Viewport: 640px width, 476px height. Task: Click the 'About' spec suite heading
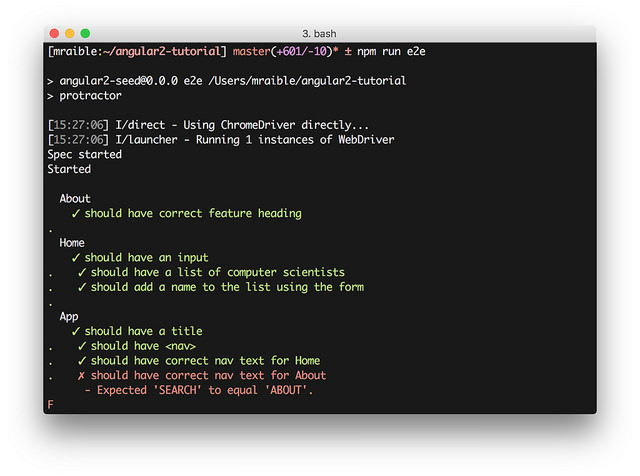(x=75, y=198)
